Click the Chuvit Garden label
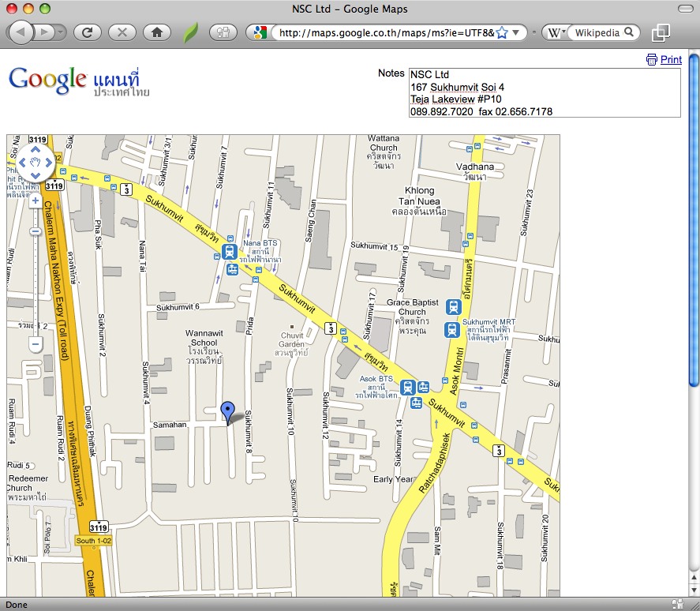Screen dimensions: 700x611 point(291,344)
